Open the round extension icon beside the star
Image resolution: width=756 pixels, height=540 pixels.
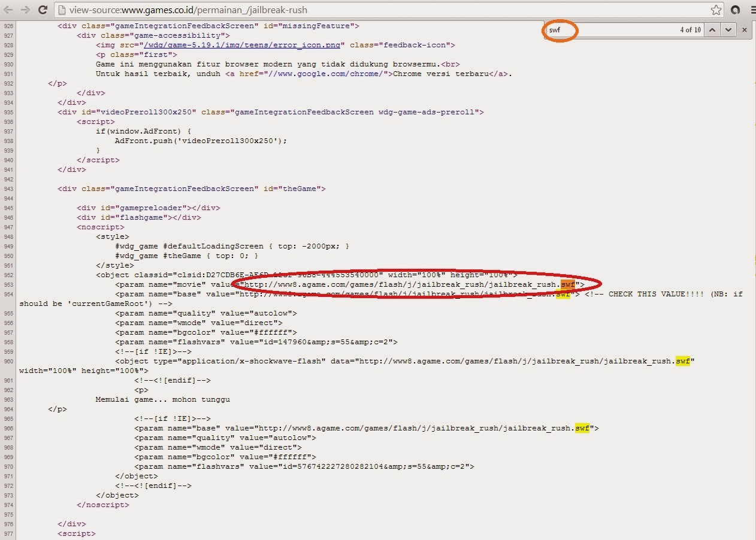[x=735, y=10]
